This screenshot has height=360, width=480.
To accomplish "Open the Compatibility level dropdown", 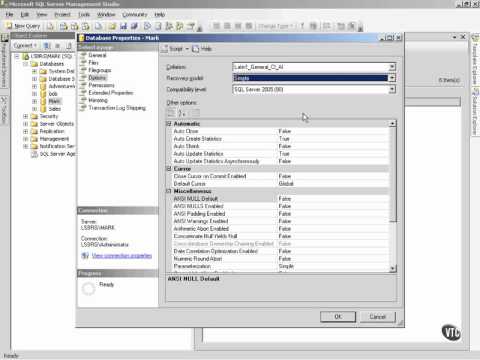I will tap(392, 89).
